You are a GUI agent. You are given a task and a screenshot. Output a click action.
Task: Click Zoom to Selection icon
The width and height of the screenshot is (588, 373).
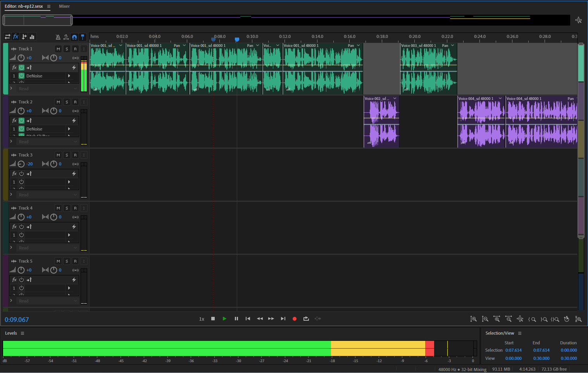pyautogui.click(x=555, y=319)
